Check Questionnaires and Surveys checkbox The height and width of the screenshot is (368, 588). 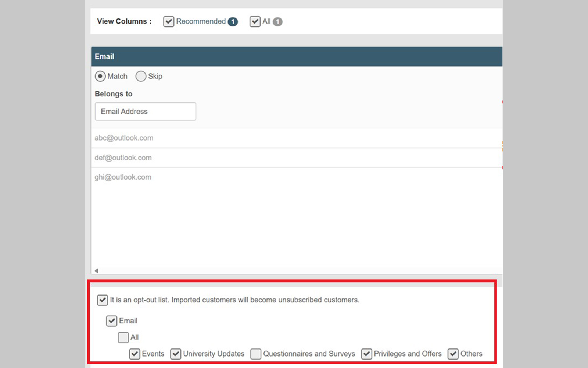click(x=256, y=354)
